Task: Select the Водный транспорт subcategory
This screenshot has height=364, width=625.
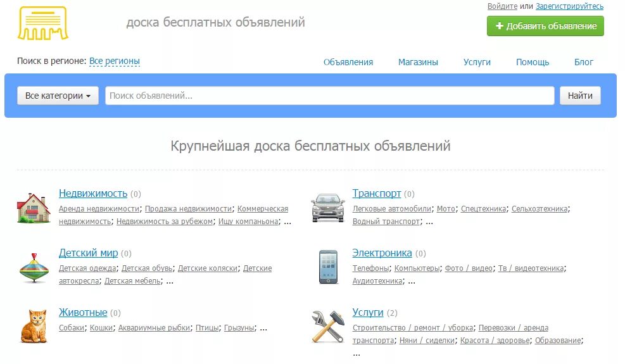Action: [386, 222]
